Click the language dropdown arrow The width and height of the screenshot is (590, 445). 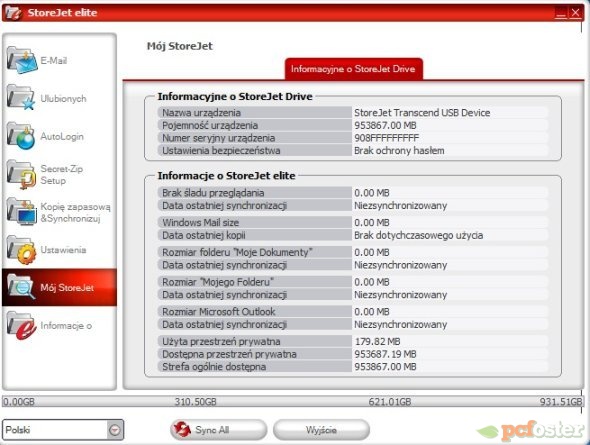(114, 430)
